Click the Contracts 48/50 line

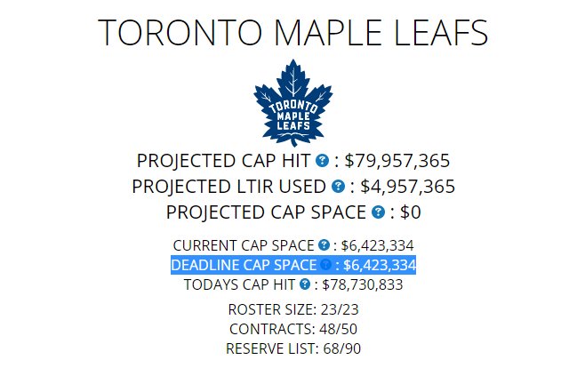coord(293,329)
